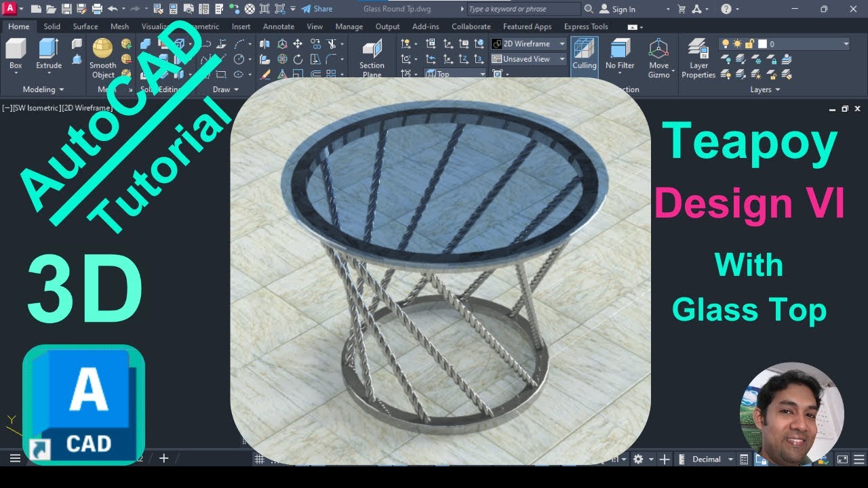Open the Sign In dropdown

635,9
